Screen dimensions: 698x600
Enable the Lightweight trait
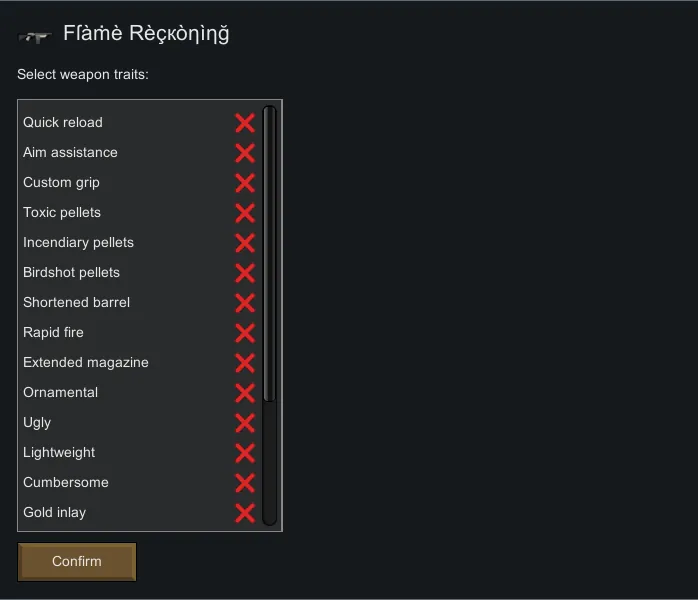click(x=245, y=453)
